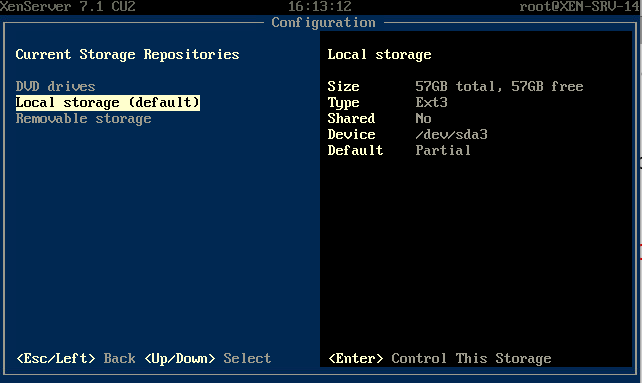Click the Local storage heading in details pane
642x383 pixels.
coord(379,54)
